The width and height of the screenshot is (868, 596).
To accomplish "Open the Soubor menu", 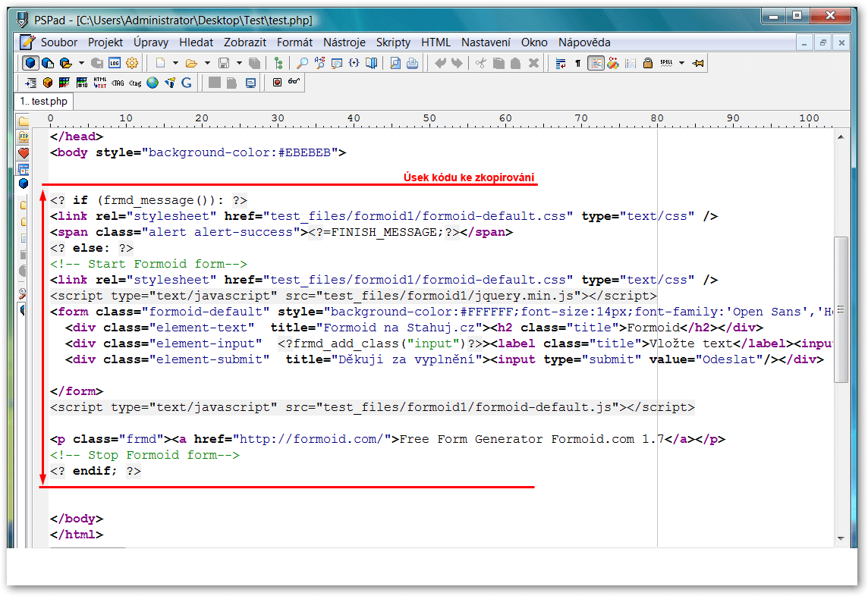I will tap(58, 42).
